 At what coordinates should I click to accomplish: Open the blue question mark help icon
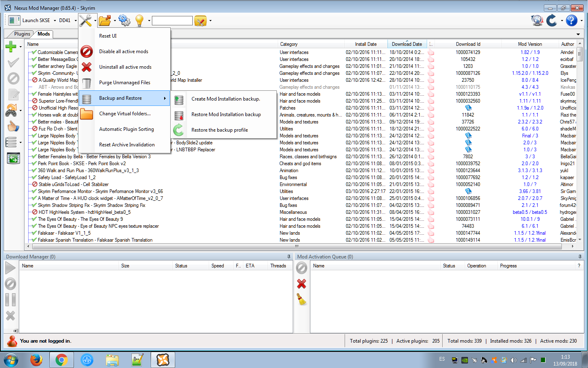pos(572,20)
